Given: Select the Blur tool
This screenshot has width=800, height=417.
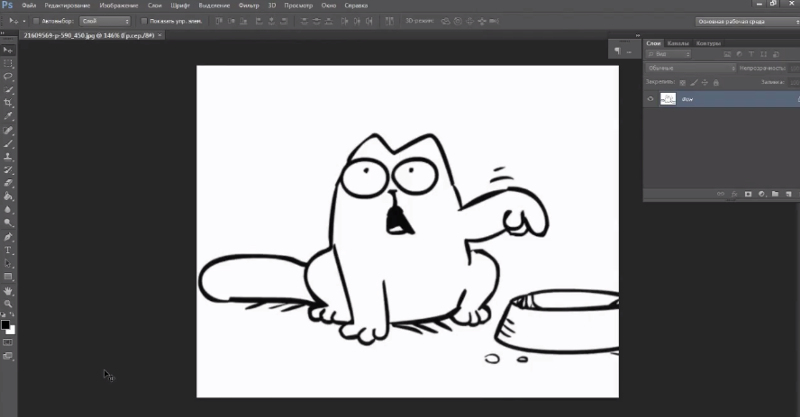Looking at the screenshot, I should coord(8,210).
